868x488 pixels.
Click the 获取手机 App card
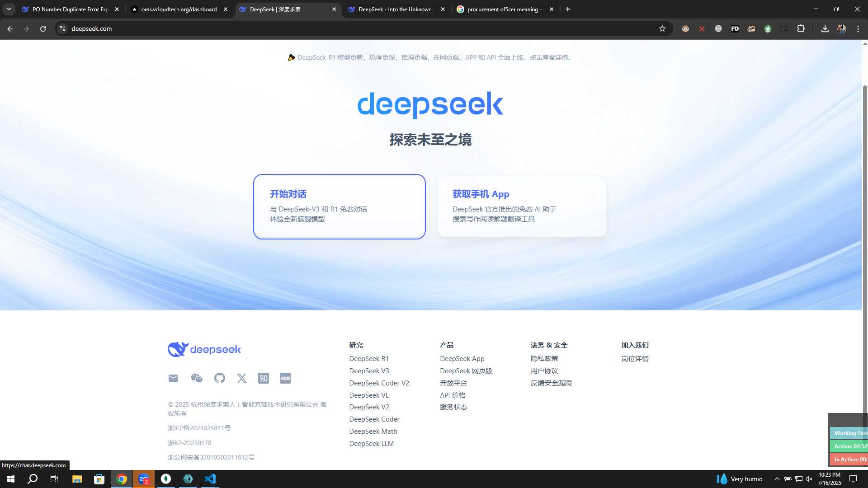[522, 206]
